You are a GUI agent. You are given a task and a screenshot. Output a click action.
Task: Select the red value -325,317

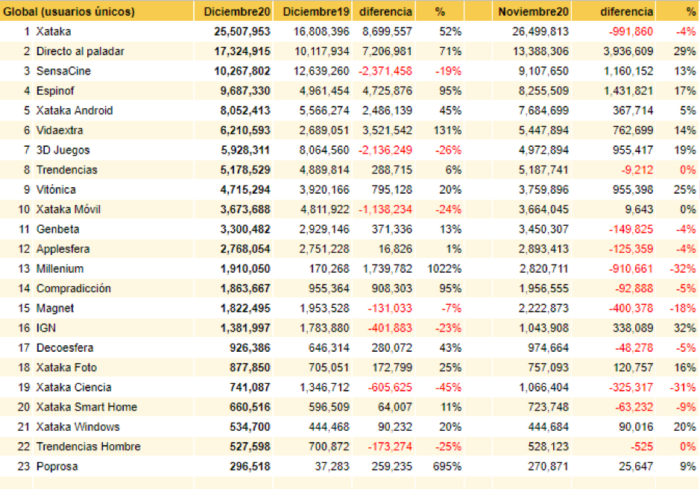(x=631, y=387)
